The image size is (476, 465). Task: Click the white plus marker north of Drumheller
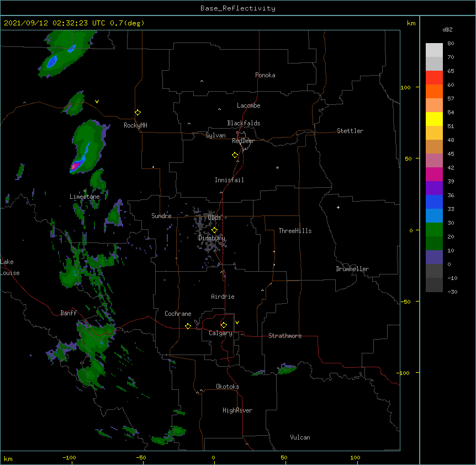[x=338, y=207]
